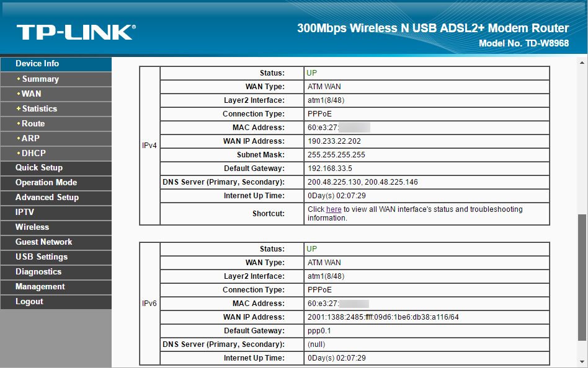Click Logout in the sidebar
Screen dimensions: 588x368
pyautogui.click(x=56, y=302)
